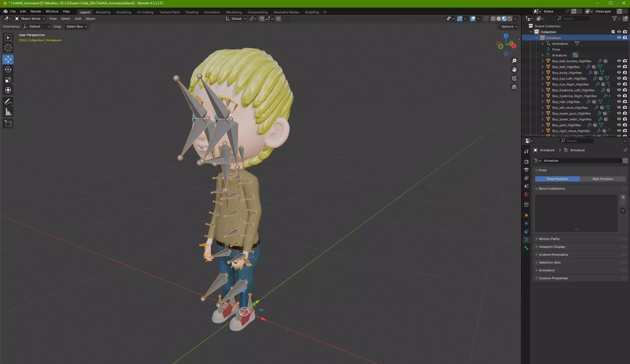Select the Measure tool
This screenshot has width=630, height=364.
pyautogui.click(x=8, y=112)
